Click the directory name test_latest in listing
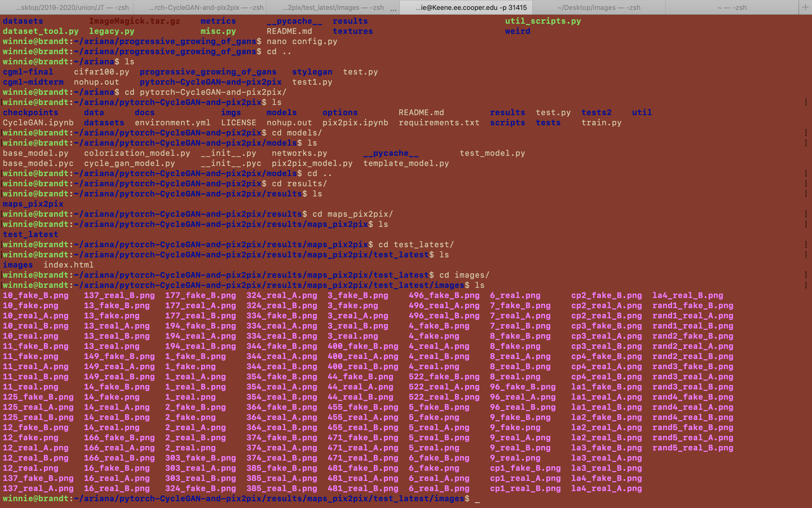 tap(30, 234)
